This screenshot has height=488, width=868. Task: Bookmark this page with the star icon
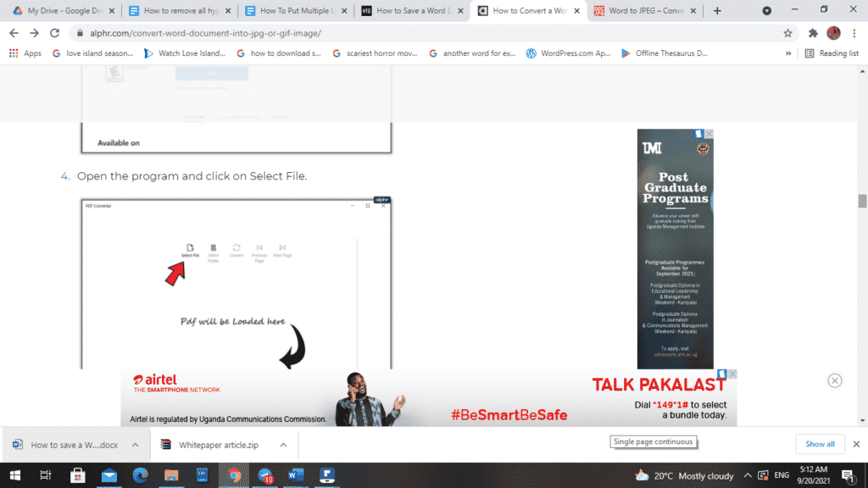pyautogui.click(x=787, y=32)
